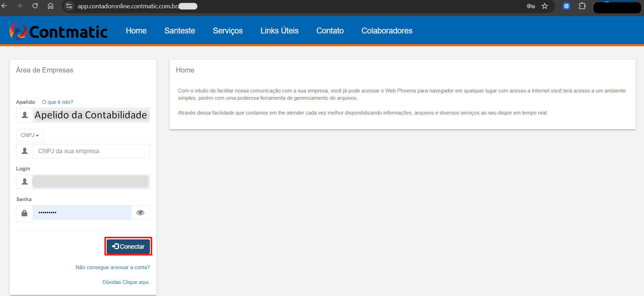Focus the CNPJ da sua empresa field
The height and width of the screenshot is (296, 644).
(x=91, y=151)
